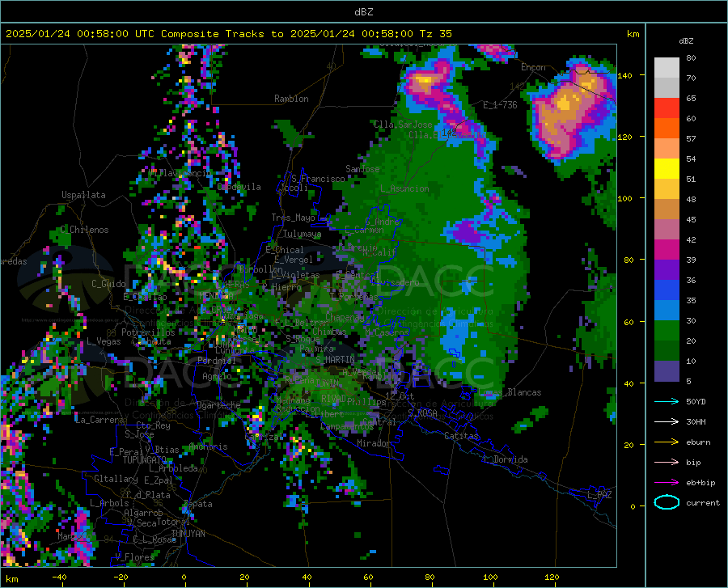Click the 'Tres_Mayo' map label
728x588 pixels.
293,218
